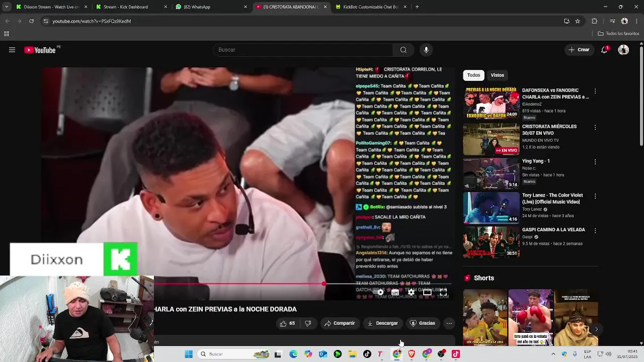
Task: Open options for DAFONSEKA vs FANODRIC video
Action: coord(595,92)
